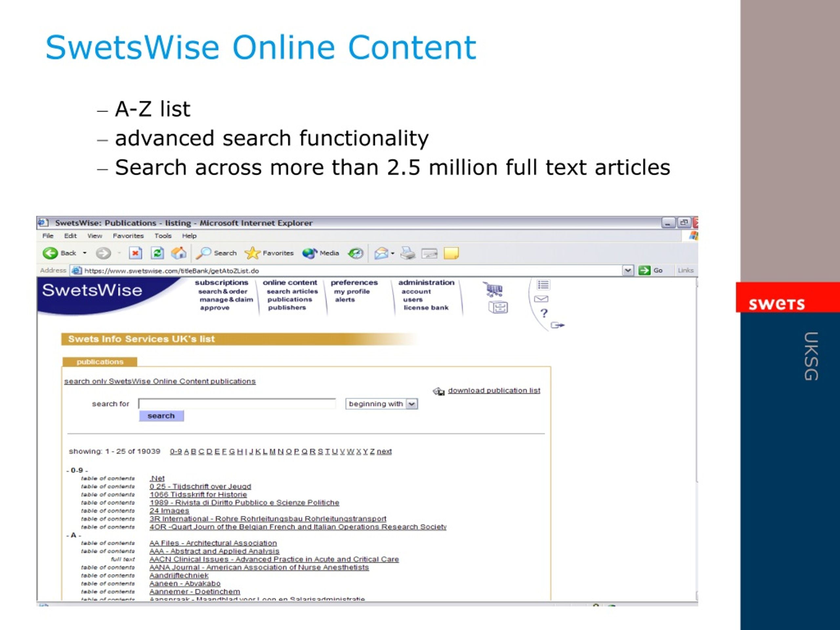Open the Favorites star in toolbar
This screenshot has width=840, height=630.
pos(269,253)
